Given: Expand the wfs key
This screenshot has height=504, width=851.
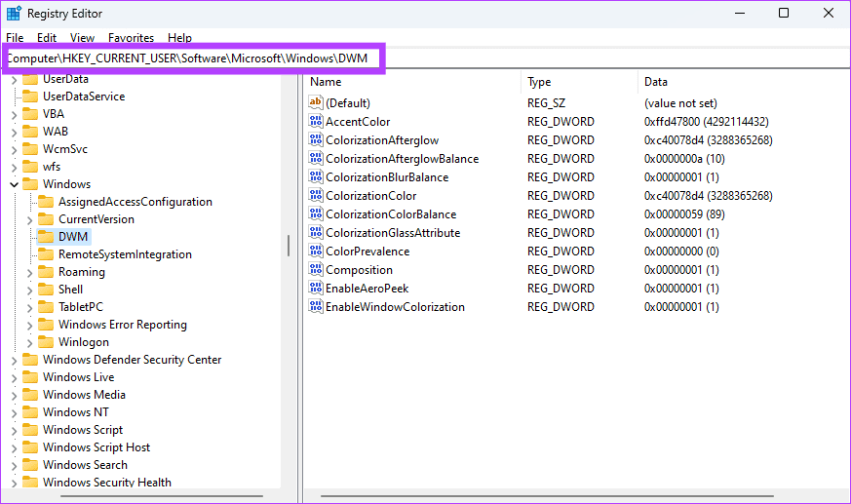Looking at the screenshot, I should (x=14, y=167).
